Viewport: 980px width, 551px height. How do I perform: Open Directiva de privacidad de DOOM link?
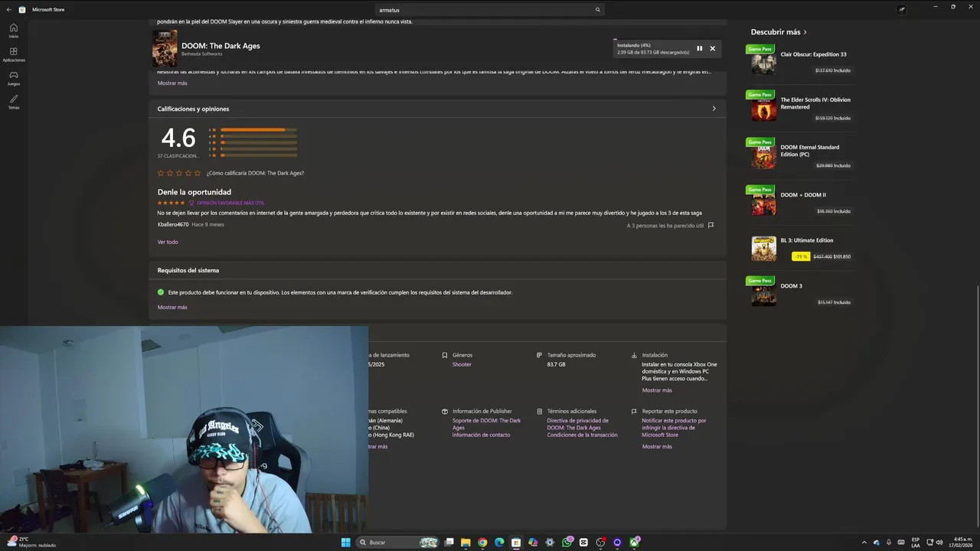[x=578, y=424]
